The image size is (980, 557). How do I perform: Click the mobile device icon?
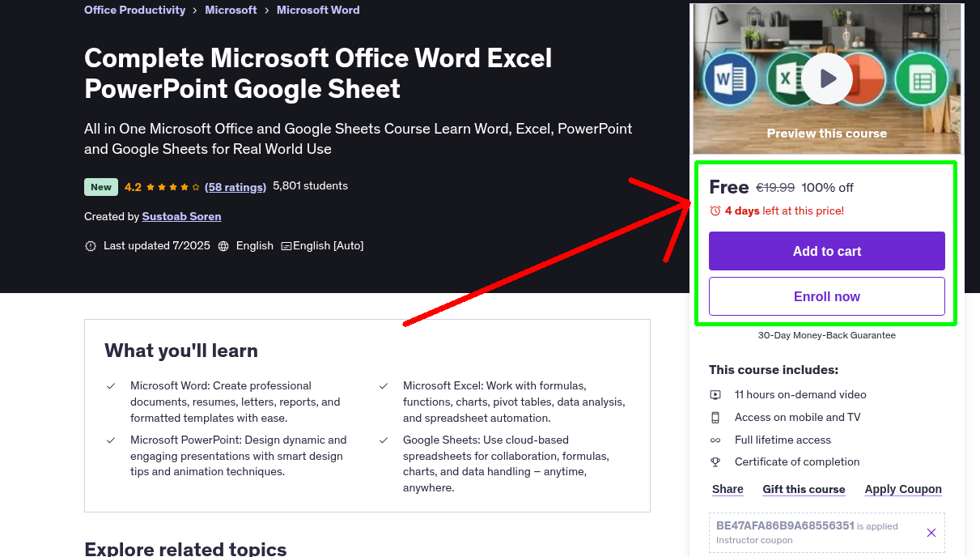coord(715,418)
